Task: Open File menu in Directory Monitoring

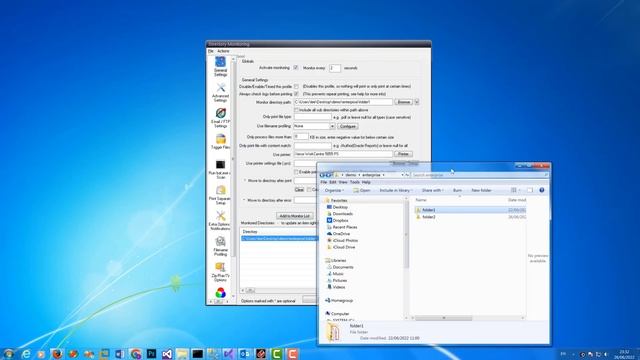Action: click(211, 51)
